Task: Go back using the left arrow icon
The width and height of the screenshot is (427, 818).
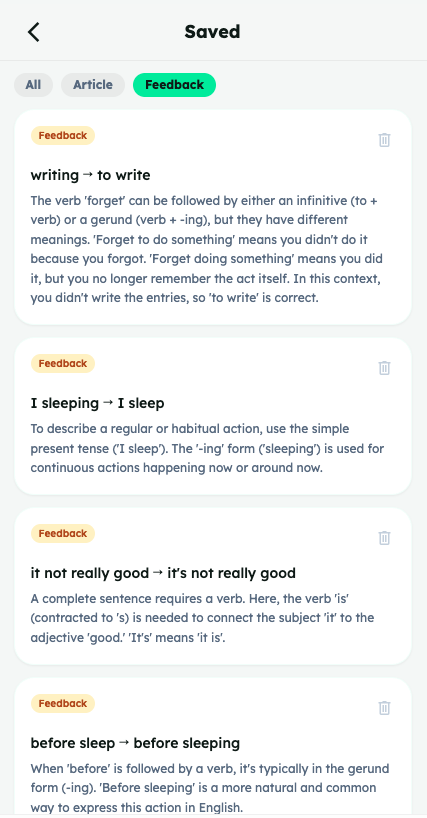Action: (33, 32)
